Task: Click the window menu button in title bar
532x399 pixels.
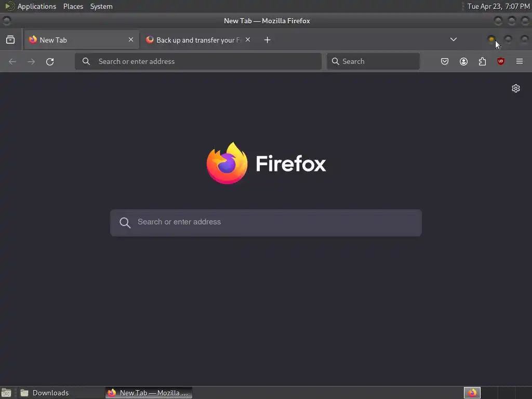Action: [x=6, y=21]
